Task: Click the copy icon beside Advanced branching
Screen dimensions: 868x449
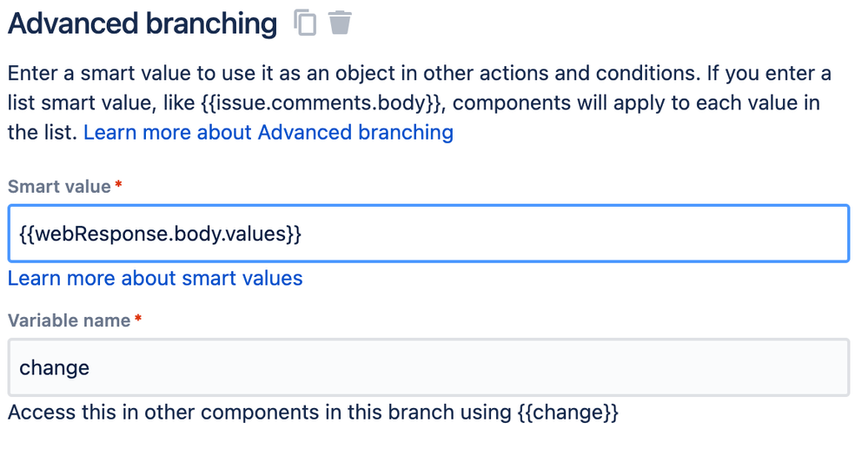Action: click(x=305, y=23)
